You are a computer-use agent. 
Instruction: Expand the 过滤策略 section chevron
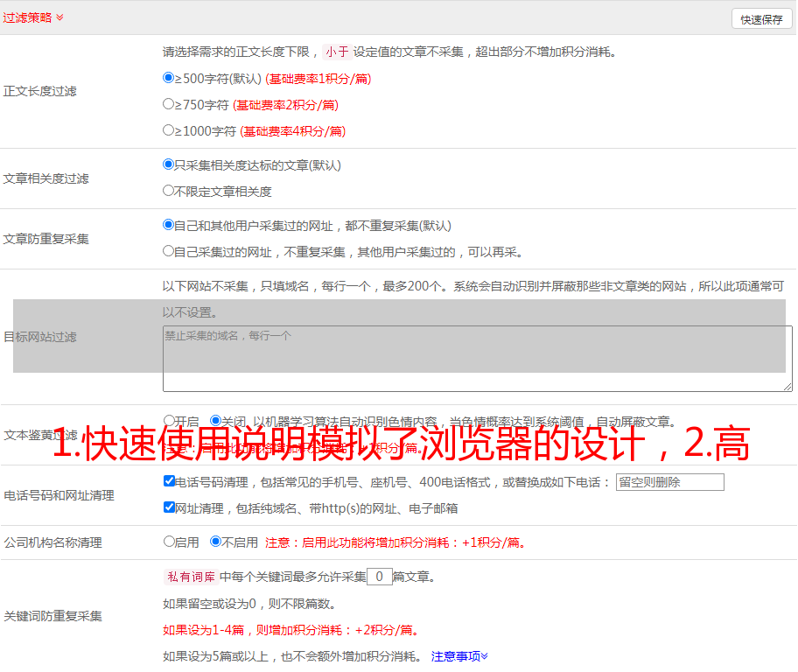coord(59,17)
